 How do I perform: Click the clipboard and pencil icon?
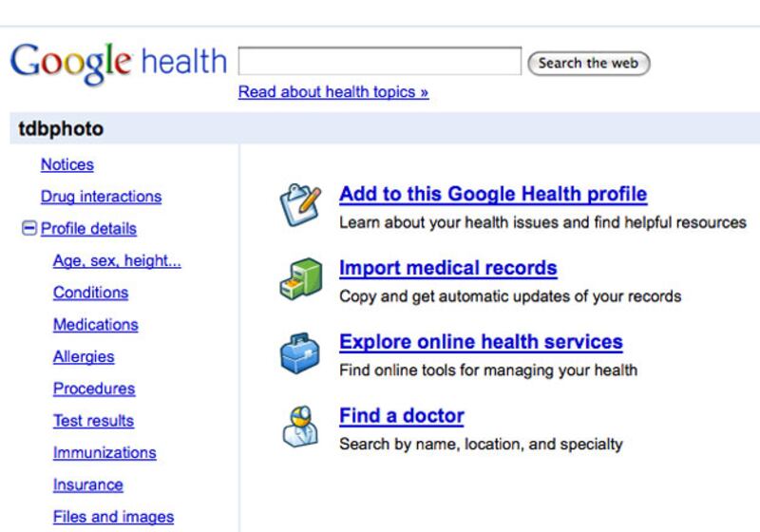point(300,205)
